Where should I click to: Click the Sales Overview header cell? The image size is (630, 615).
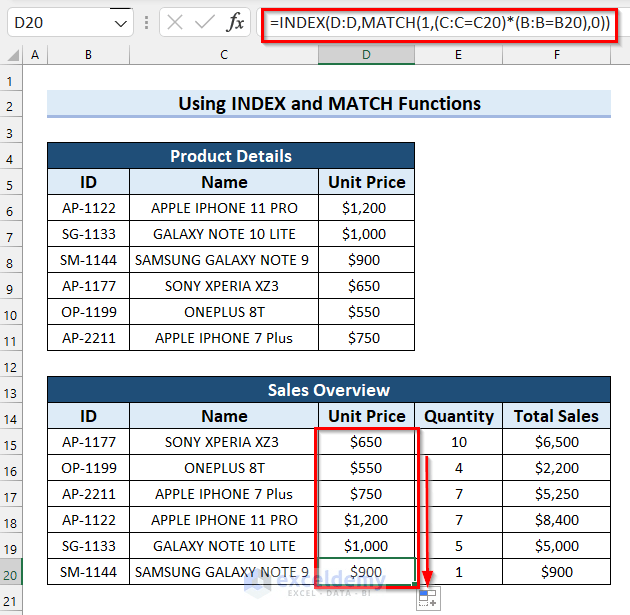click(329, 390)
